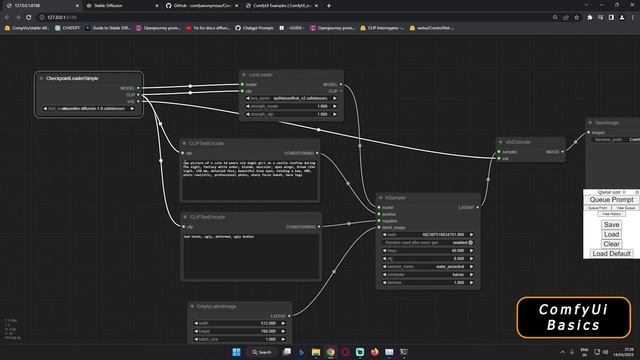Open File Explorer from the taskbar

coord(316,352)
